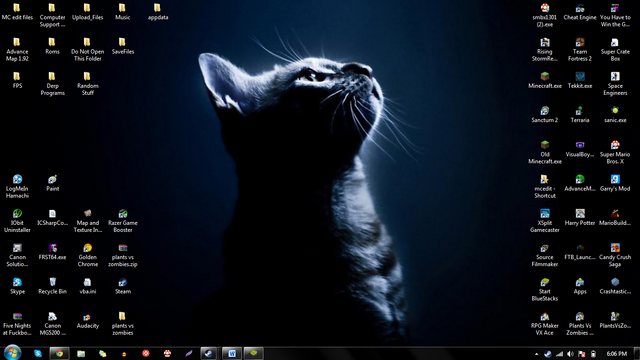Select the SaveFiles folder
Screen dimensions: 640x360
click(122, 46)
